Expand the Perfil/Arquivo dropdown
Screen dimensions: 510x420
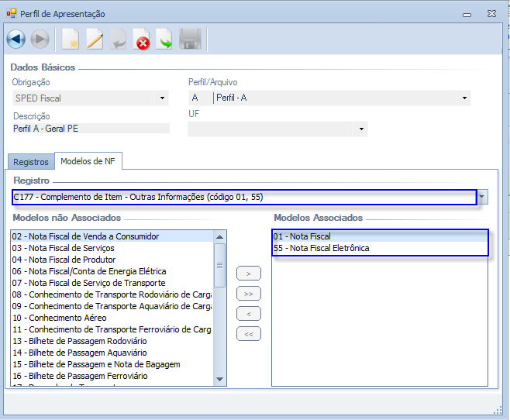pyautogui.click(x=464, y=98)
